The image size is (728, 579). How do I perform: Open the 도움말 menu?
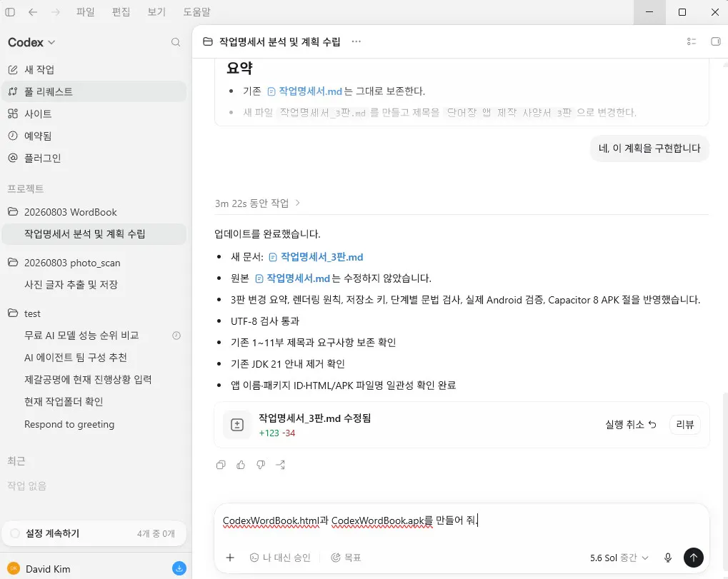pos(197,12)
